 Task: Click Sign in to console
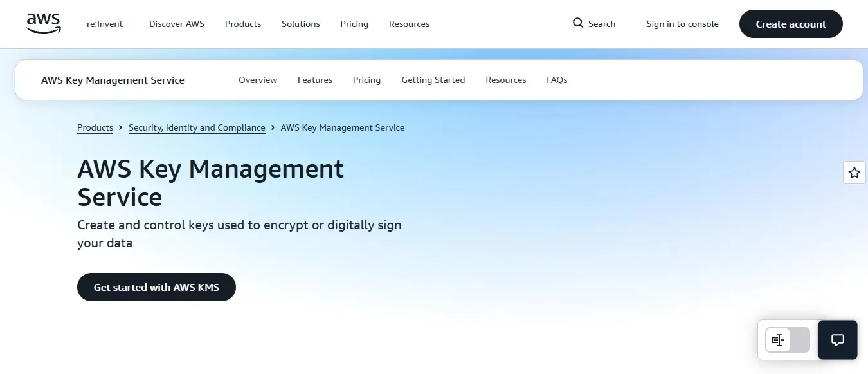[x=682, y=24]
